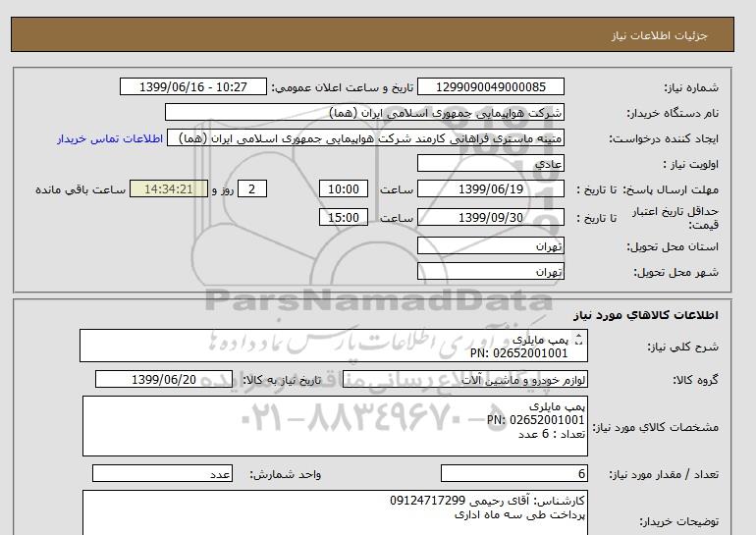The image size is (756, 535).
Task: Click the price validity date 1399/09/30
Action: [490, 217]
